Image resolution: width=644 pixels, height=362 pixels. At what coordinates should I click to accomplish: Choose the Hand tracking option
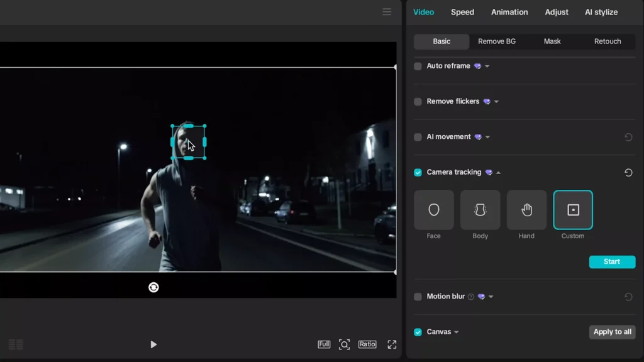(526, 210)
